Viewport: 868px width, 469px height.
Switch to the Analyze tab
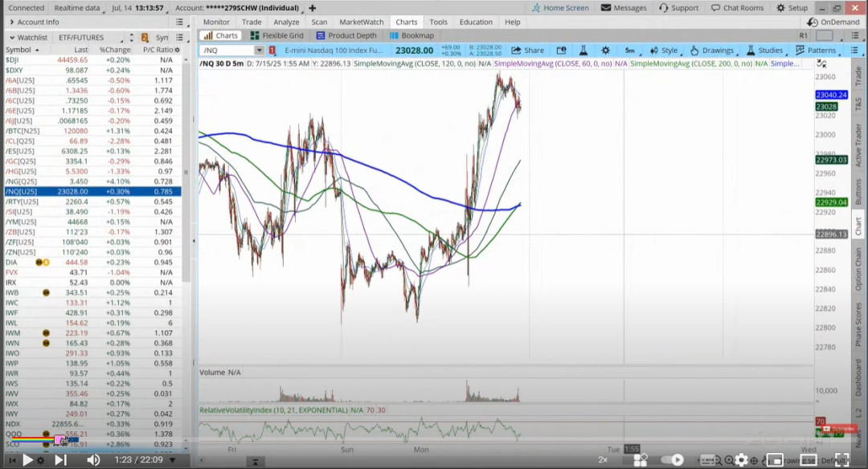pos(286,22)
